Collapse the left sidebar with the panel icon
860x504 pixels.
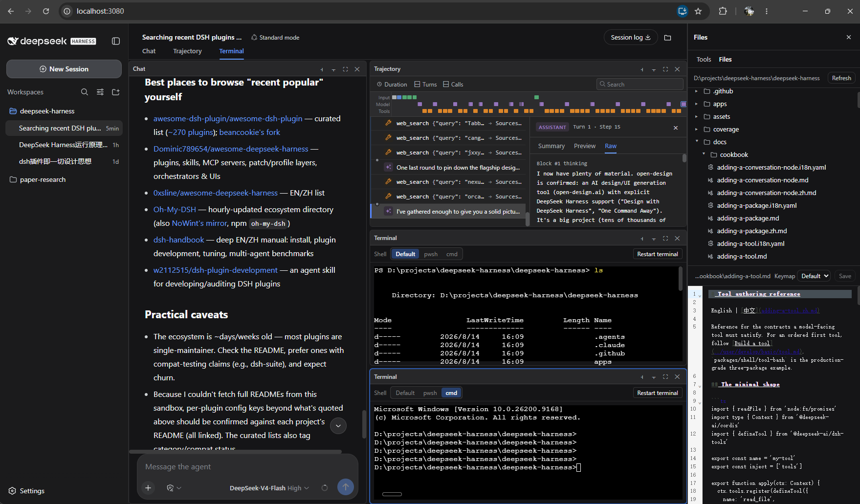(x=116, y=41)
